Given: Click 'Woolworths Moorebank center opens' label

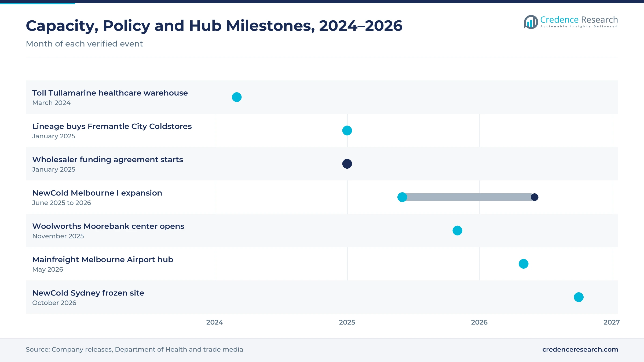Looking at the screenshot, I should (108, 226).
